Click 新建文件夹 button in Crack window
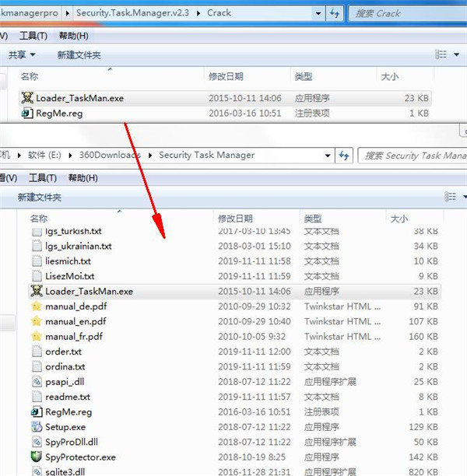 click(79, 55)
